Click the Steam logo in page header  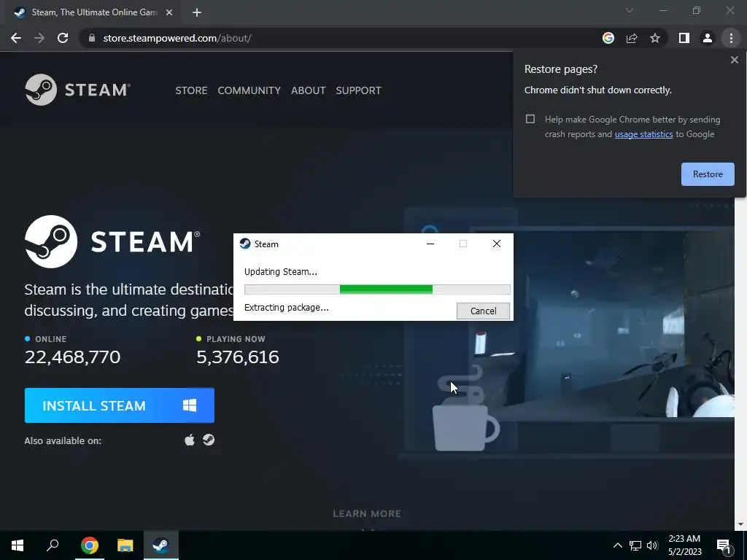[77, 90]
